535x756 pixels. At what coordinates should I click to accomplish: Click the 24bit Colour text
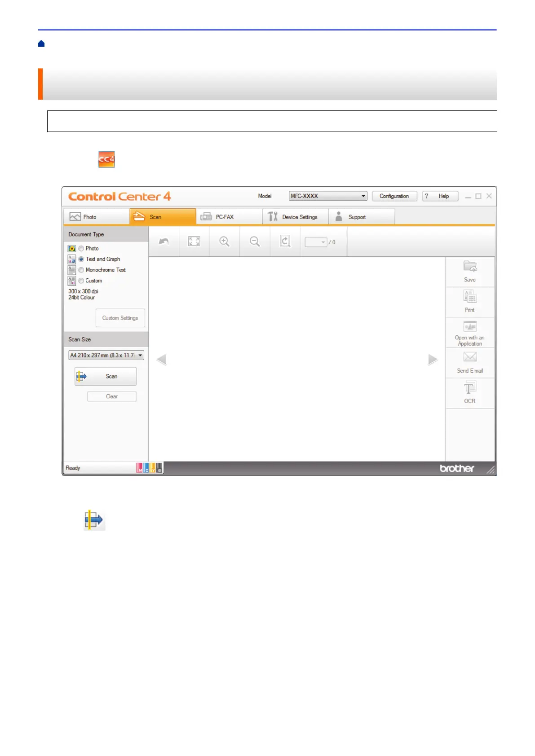pyautogui.click(x=81, y=298)
